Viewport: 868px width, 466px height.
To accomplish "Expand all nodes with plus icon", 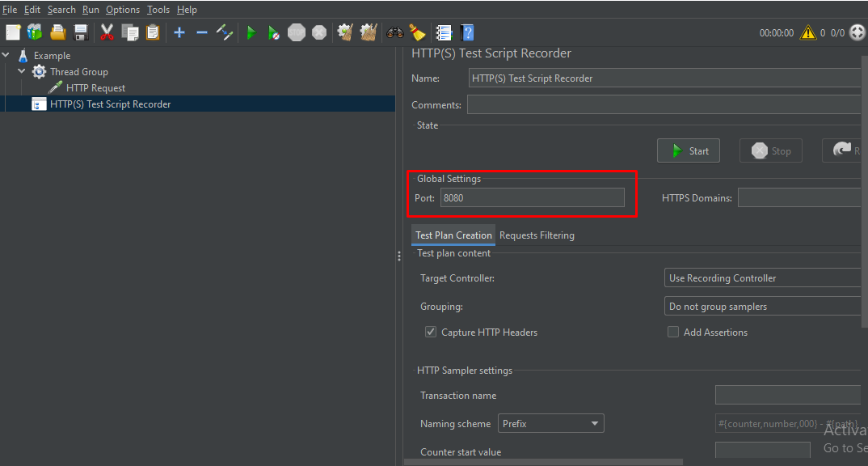I will (179, 32).
